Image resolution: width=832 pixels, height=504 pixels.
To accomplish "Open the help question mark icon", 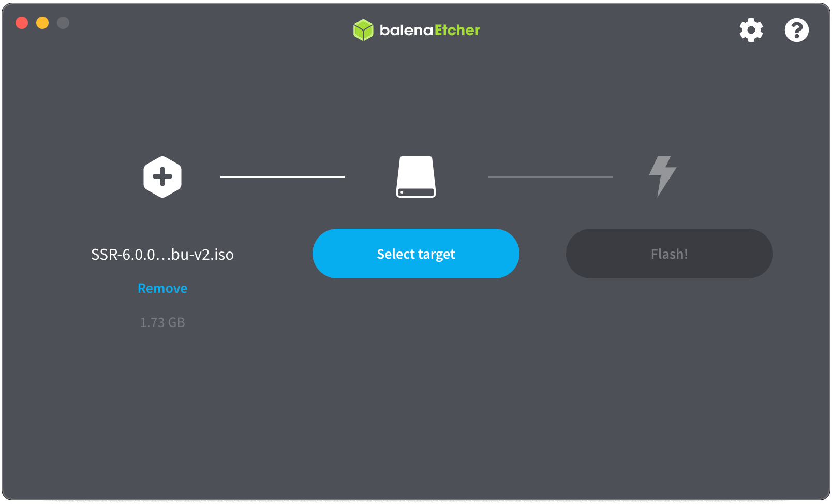I will click(x=796, y=30).
